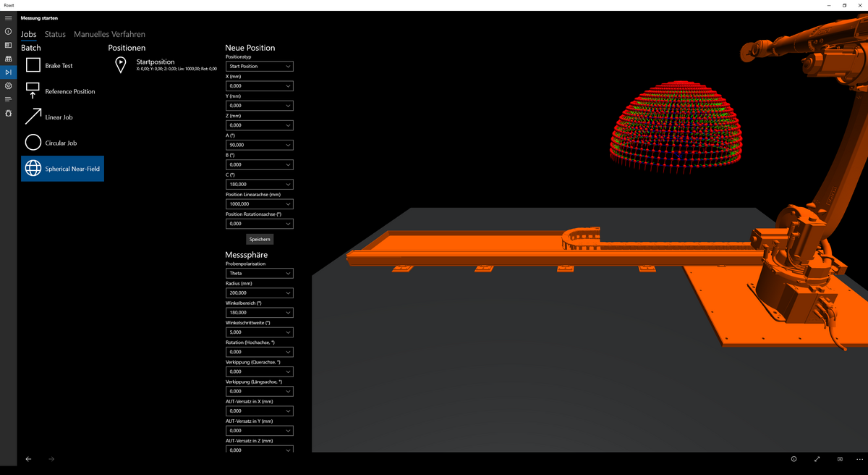
Task: Open the sidebar page below the info icon
Action: (8, 45)
